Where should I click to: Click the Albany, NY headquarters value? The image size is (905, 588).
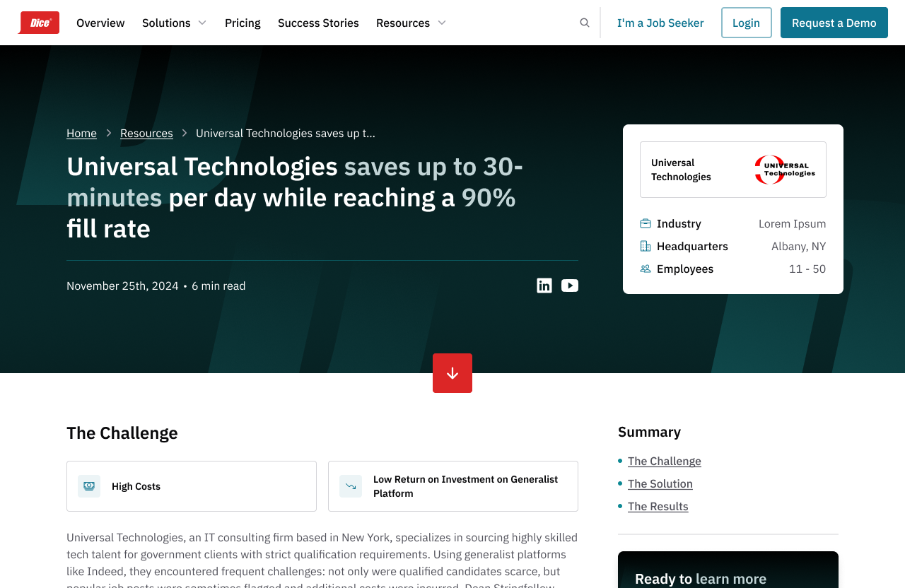(799, 246)
